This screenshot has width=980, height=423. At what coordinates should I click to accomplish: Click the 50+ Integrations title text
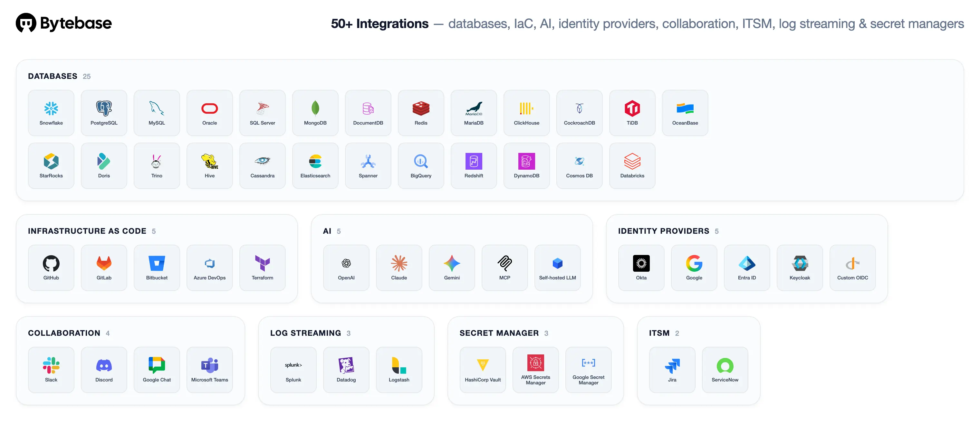point(380,23)
